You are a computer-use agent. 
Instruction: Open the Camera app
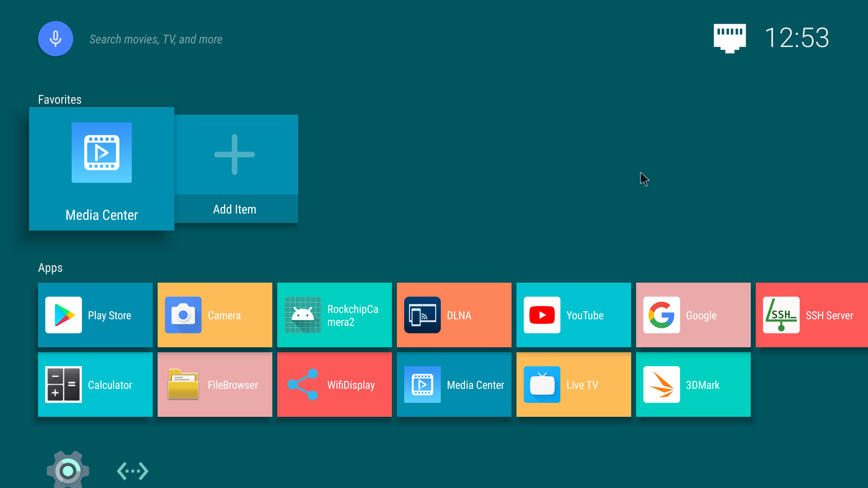tap(215, 315)
